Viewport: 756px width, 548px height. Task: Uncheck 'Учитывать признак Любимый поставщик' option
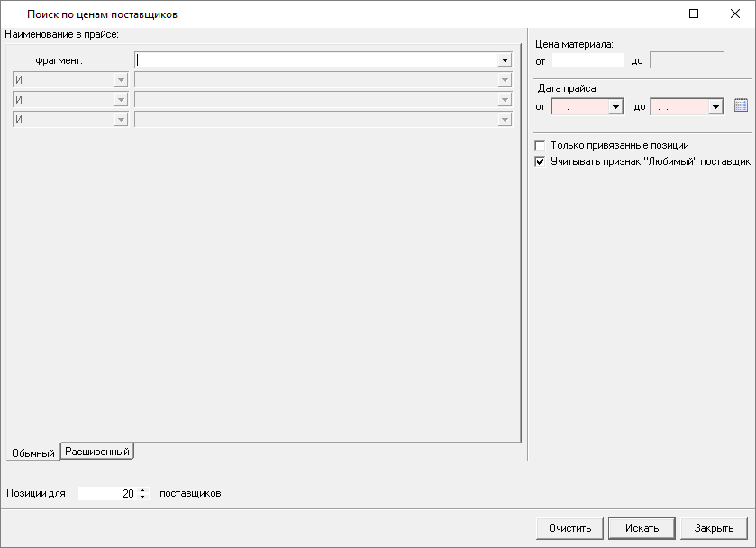tap(541, 161)
